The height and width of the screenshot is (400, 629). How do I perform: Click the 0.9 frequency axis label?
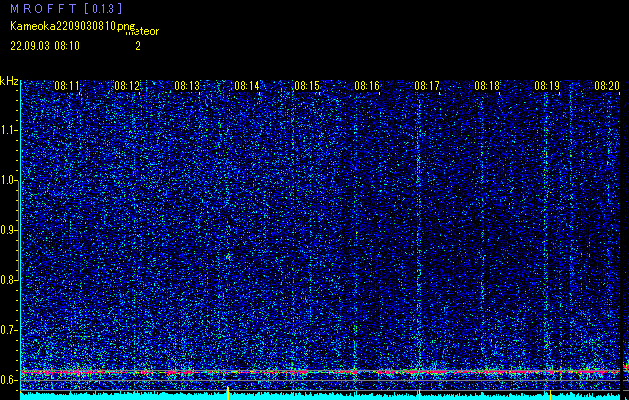point(8,230)
